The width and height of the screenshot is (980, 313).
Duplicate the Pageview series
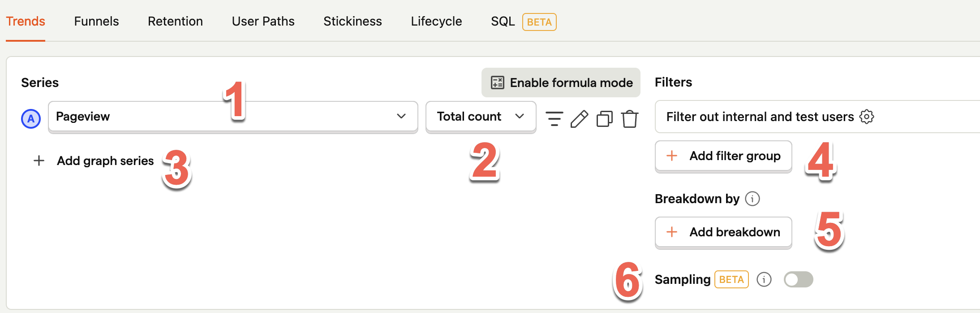(x=605, y=119)
